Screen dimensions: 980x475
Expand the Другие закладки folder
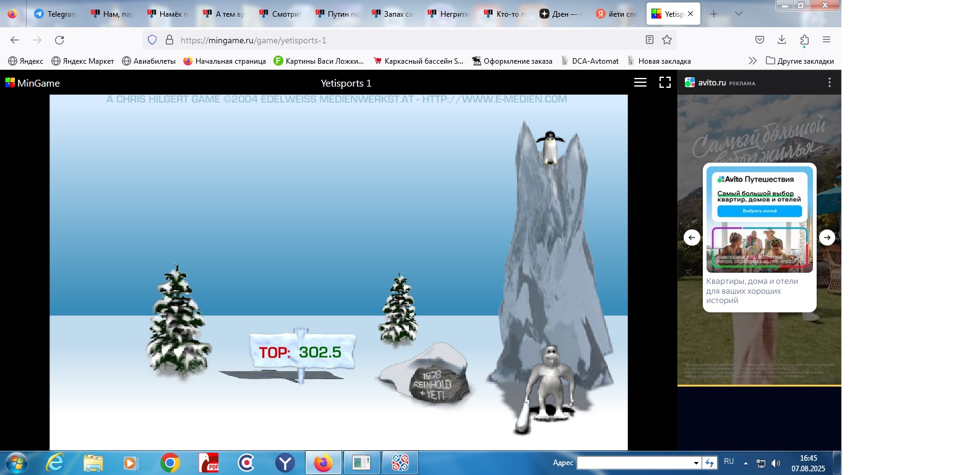coord(800,61)
